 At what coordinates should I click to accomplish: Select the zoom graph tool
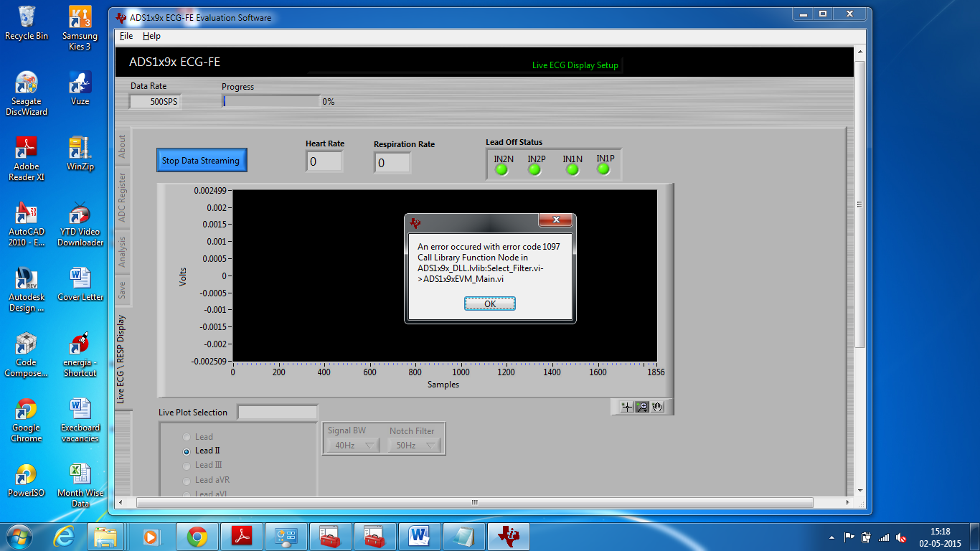coord(642,407)
